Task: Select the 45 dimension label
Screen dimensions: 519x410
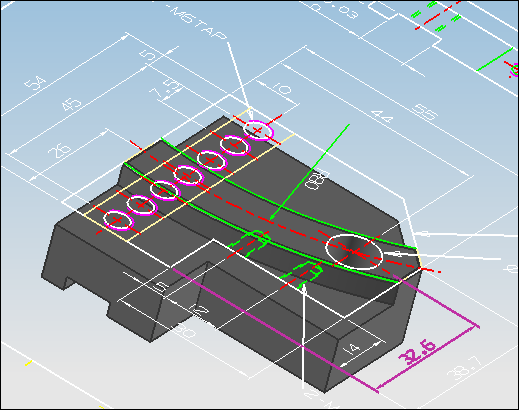Action: [72, 105]
